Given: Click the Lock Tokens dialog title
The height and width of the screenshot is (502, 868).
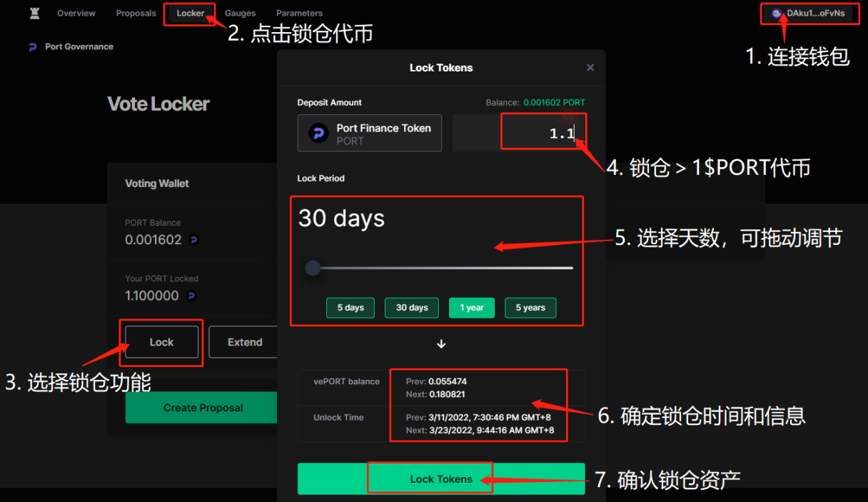Looking at the screenshot, I should coord(441,68).
